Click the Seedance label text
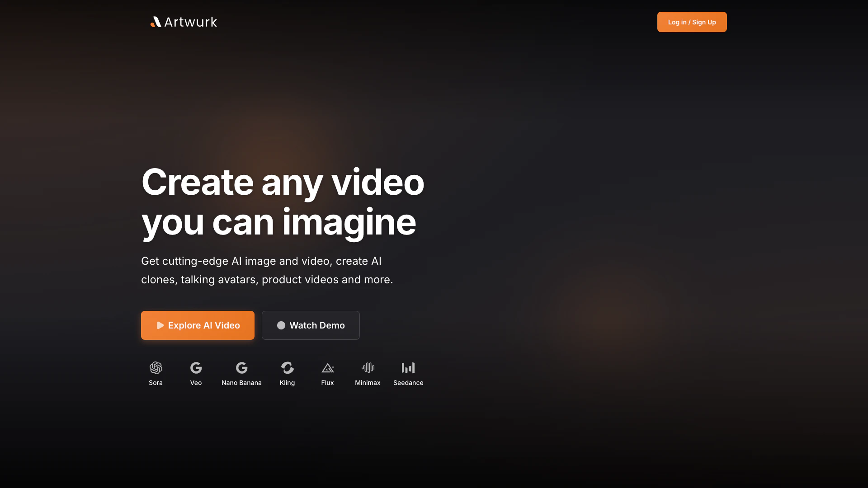Image resolution: width=868 pixels, height=488 pixels. tap(408, 383)
